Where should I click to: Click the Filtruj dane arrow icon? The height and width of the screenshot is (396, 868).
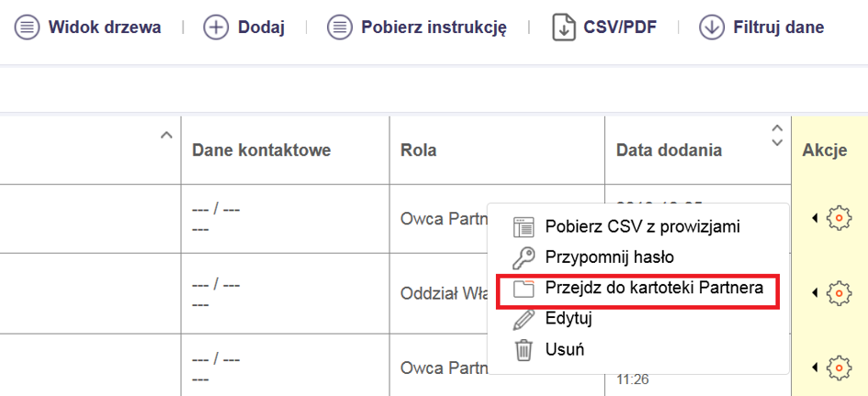[x=712, y=28]
